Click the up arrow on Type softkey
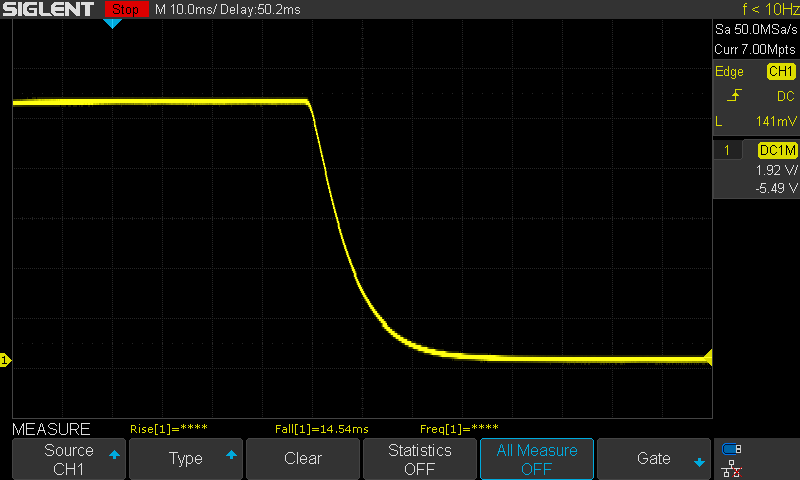The height and width of the screenshot is (480, 800). [x=231, y=454]
